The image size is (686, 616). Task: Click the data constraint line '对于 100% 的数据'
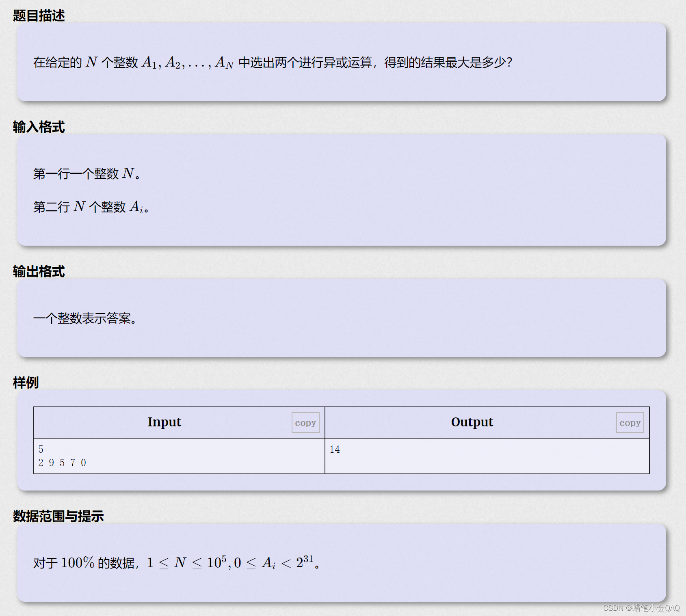176,563
